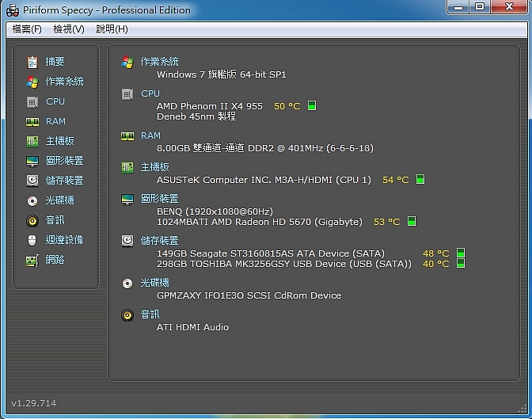Click the 音訊 speaker icon in sidebar
The image size is (532, 419).
[32, 221]
